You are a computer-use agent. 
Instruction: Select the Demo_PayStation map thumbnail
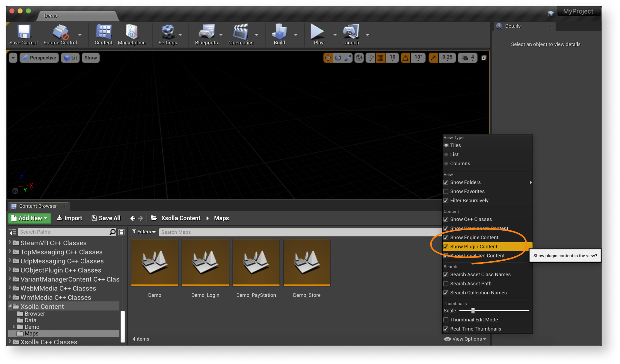tap(256, 262)
